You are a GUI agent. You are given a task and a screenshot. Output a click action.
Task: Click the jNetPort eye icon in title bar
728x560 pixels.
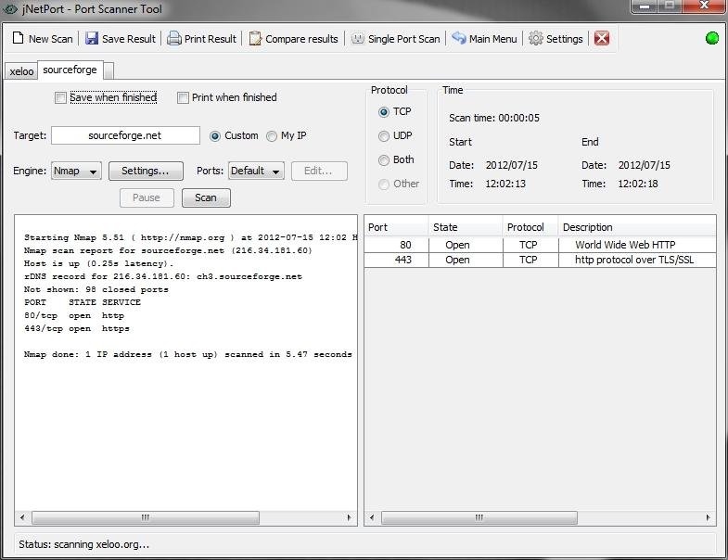coord(10,9)
